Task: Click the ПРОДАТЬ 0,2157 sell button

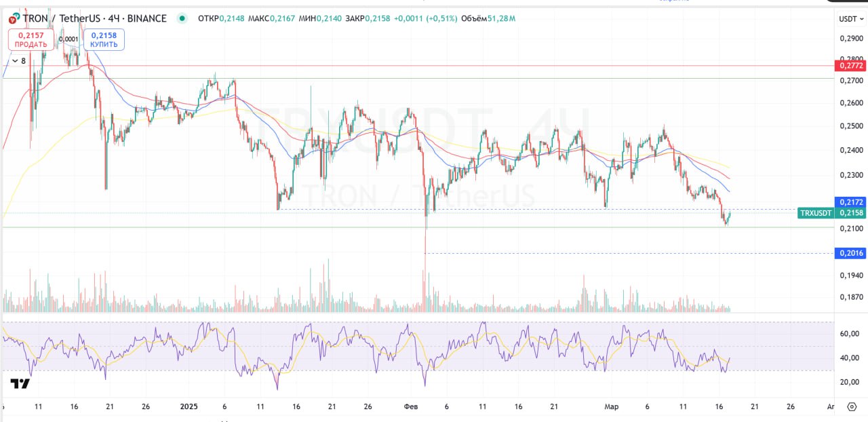Action: [31, 39]
